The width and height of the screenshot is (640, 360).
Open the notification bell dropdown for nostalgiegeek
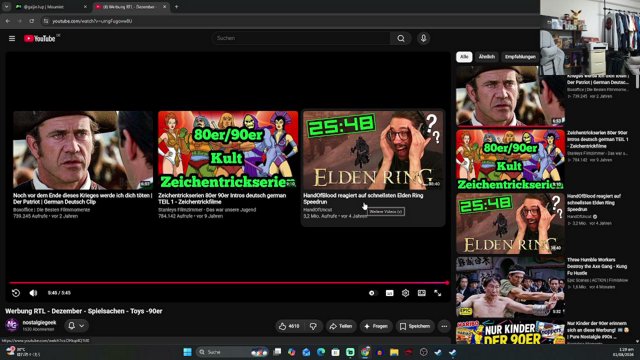click(76, 326)
